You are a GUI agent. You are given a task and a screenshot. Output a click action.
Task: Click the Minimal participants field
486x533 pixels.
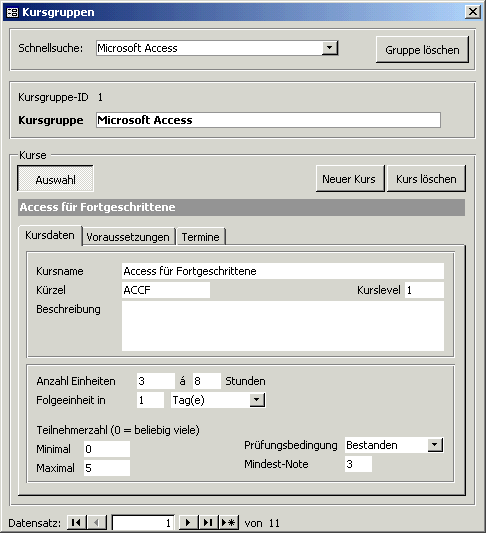pos(107,449)
